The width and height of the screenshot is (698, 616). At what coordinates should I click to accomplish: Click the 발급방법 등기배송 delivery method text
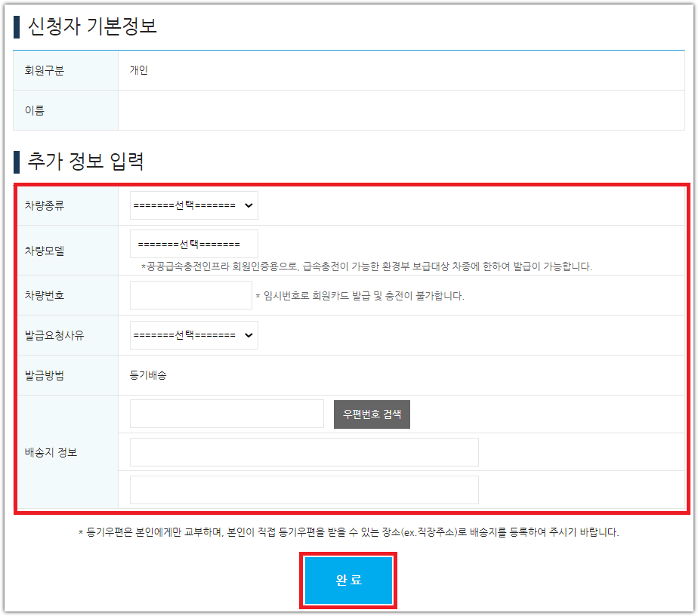(148, 374)
